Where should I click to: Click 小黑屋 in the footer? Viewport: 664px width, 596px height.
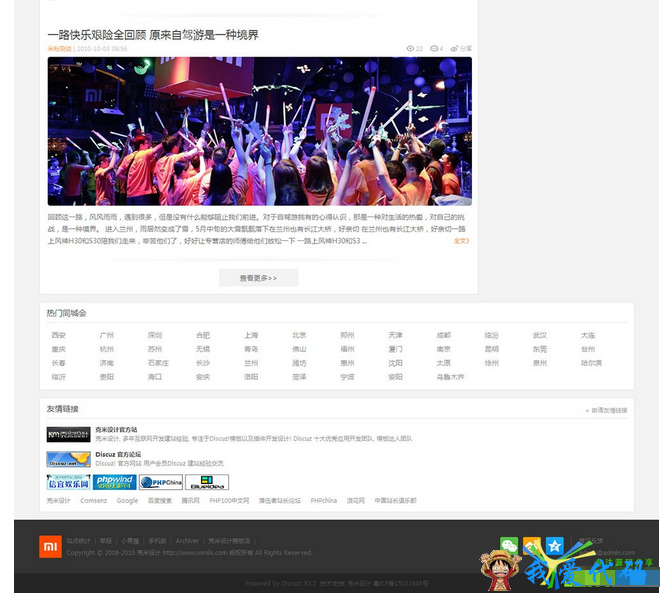(130, 541)
